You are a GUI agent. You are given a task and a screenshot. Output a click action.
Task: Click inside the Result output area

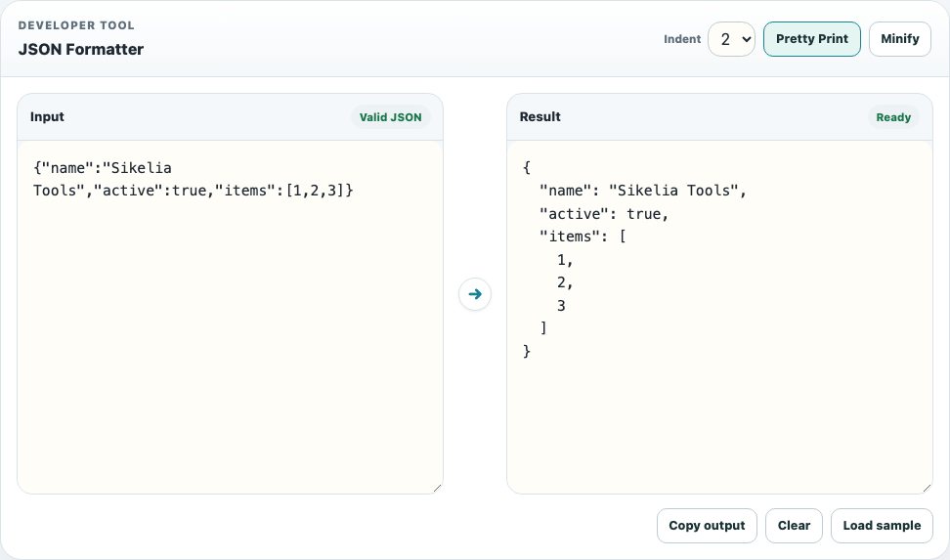(x=719, y=317)
